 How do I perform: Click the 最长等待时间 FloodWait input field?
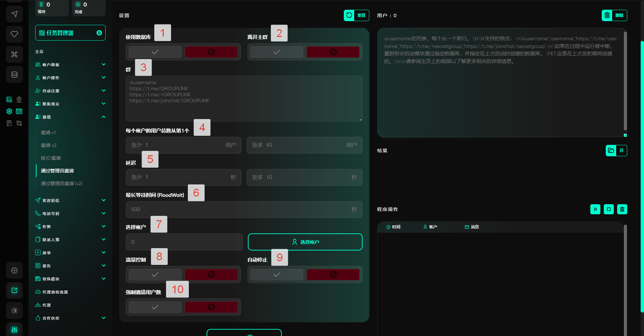pyautogui.click(x=240, y=210)
